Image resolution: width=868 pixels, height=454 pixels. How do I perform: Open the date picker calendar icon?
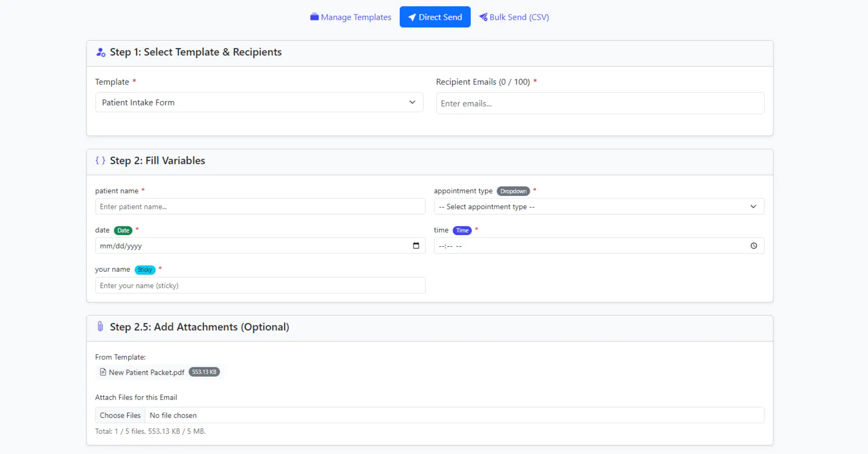416,246
